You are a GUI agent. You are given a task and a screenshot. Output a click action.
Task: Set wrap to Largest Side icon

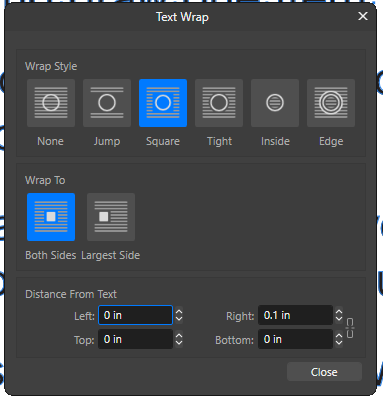tap(111, 217)
